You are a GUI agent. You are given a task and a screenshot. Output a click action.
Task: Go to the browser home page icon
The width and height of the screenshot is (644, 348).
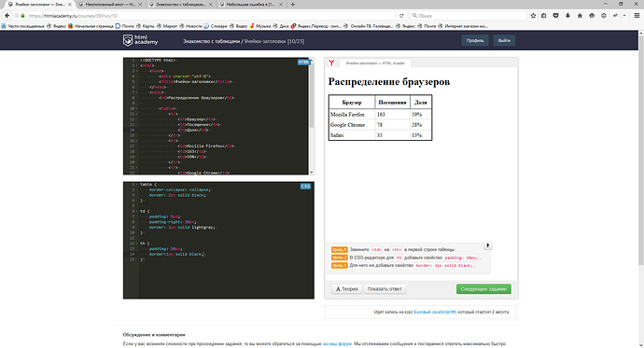[580, 16]
